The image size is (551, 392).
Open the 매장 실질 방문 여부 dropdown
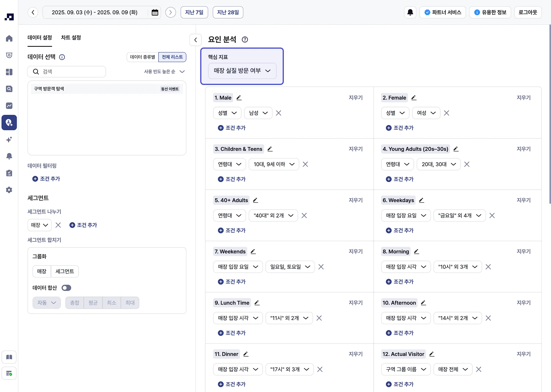click(242, 71)
